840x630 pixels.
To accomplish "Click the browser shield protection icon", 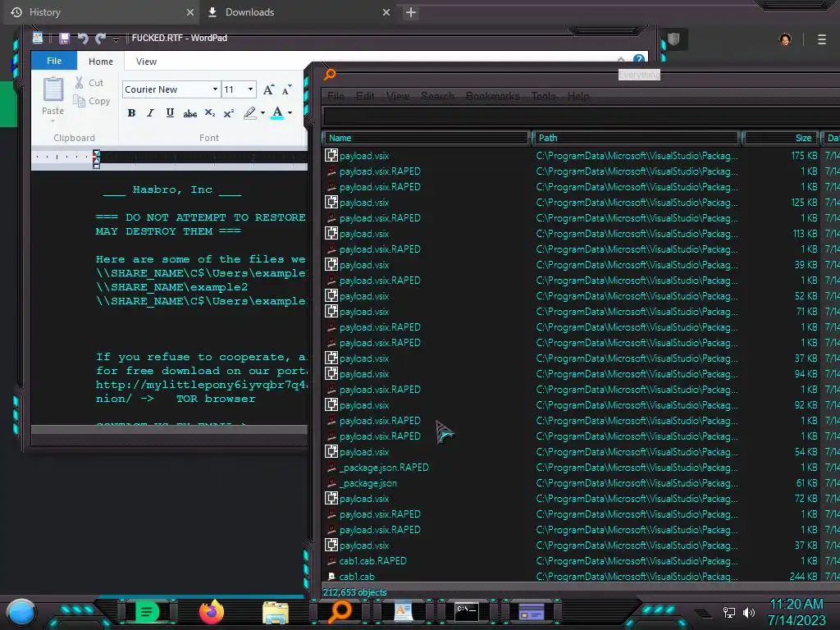I will coord(674,39).
